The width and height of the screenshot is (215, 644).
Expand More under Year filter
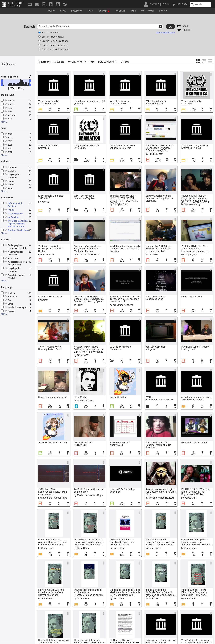point(4,155)
